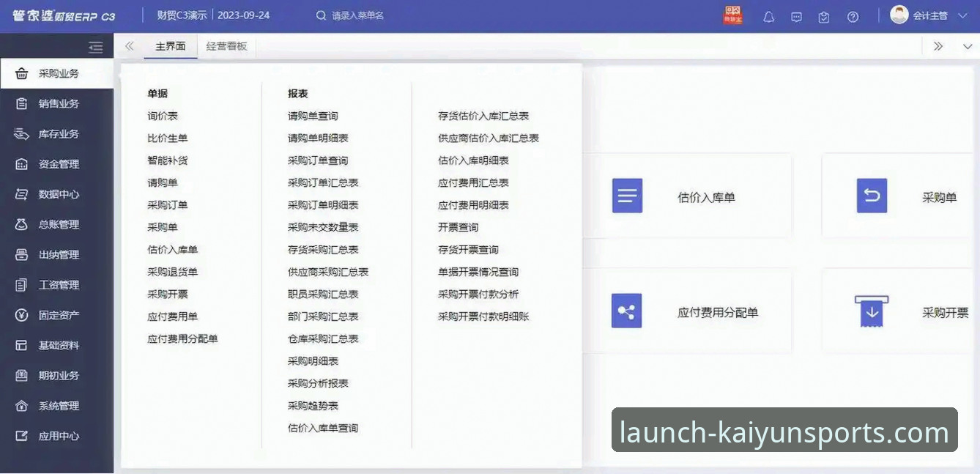Select the 主界面 tab
The height and width of the screenshot is (474, 980).
pyautogui.click(x=170, y=45)
